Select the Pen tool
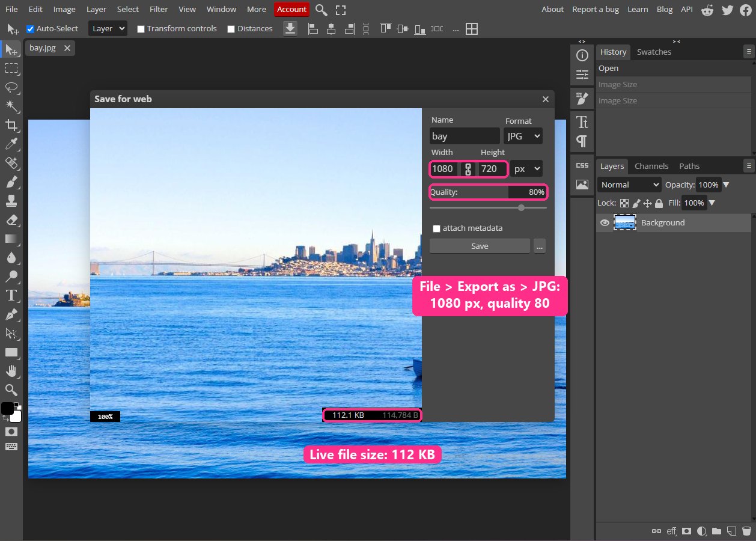Image resolution: width=756 pixels, height=541 pixels. click(x=11, y=314)
